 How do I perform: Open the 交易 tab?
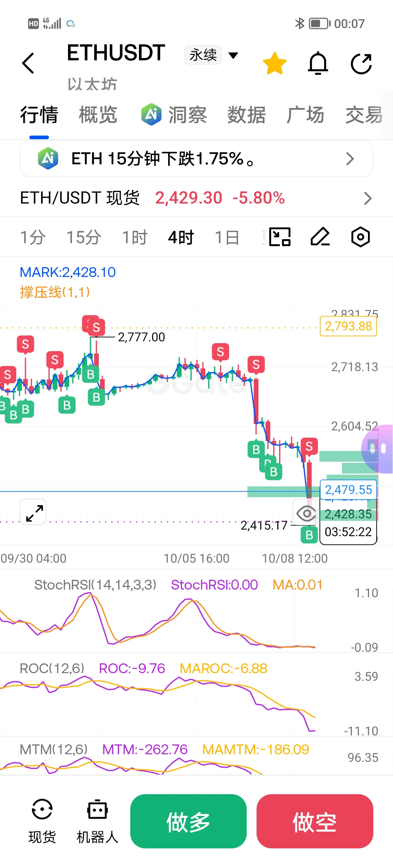point(364,115)
